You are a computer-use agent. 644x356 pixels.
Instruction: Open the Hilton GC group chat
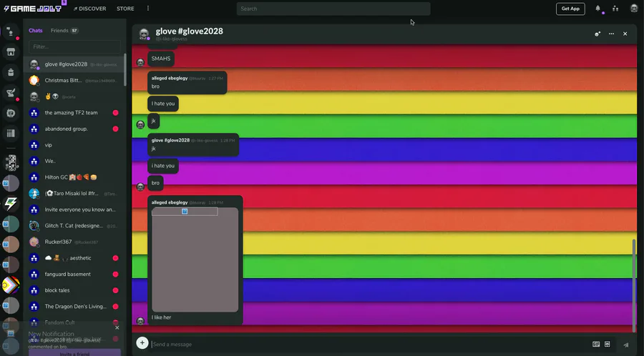click(74, 177)
